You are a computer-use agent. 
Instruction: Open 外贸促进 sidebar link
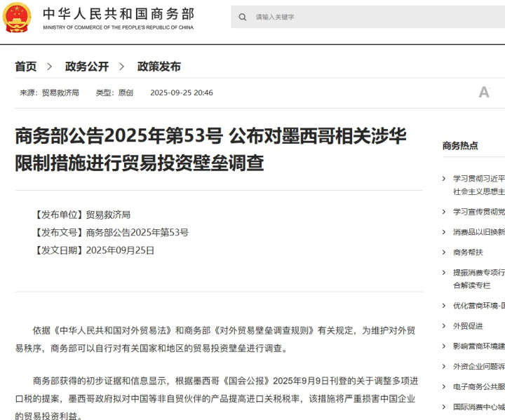click(x=468, y=326)
